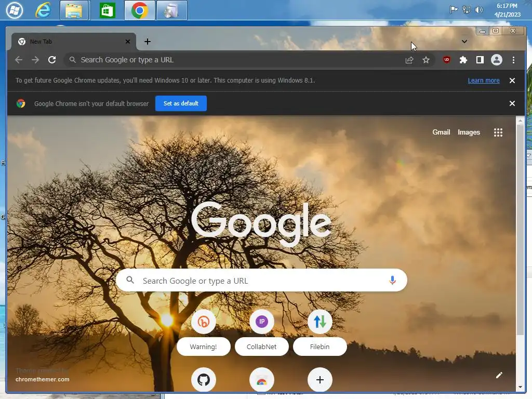Image resolution: width=532 pixels, height=399 pixels.
Task: Click the page vertical scrollbar thumb
Action: (520, 230)
